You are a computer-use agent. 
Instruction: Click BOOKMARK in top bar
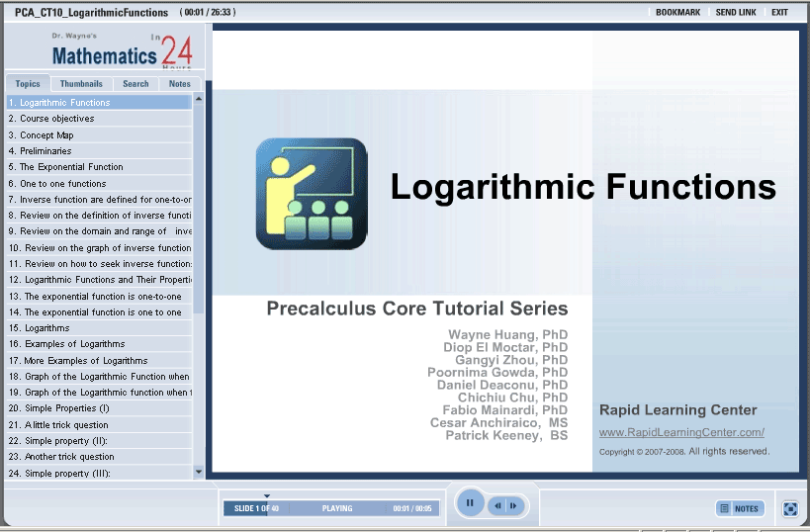coord(677,13)
